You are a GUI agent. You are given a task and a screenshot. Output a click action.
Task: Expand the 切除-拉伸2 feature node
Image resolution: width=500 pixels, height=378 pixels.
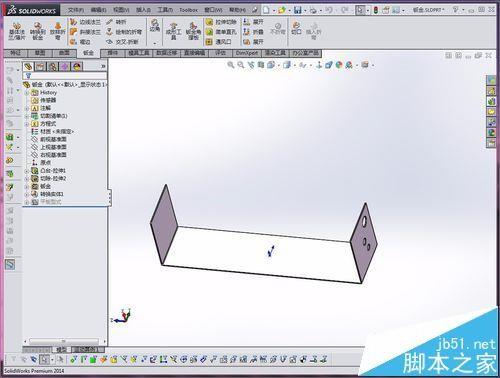coord(27,179)
